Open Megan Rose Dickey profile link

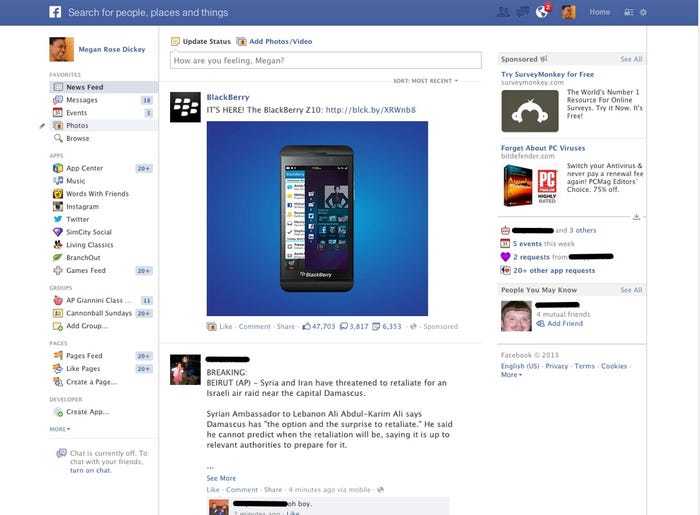point(112,49)
